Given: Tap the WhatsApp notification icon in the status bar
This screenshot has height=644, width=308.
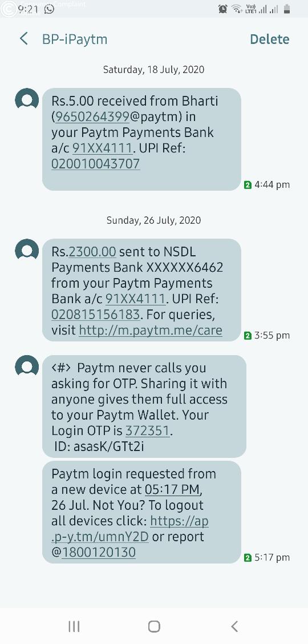Looking at the screenshot, I should [x=49, y=9].
